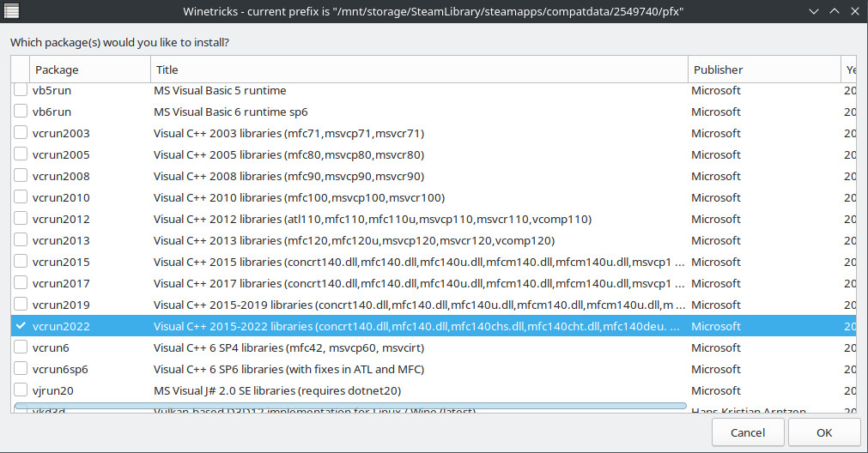Click Microsoft publisher in vcrun2010 row
Image resolution: width=868 pixels, height=453 pixels.
point(716,197)
